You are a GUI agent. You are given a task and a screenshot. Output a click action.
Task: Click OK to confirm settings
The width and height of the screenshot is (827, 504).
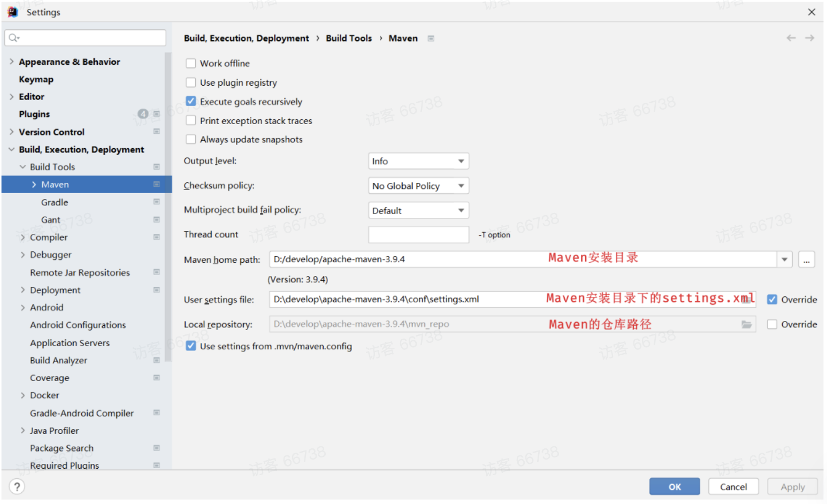coord(675,487)
